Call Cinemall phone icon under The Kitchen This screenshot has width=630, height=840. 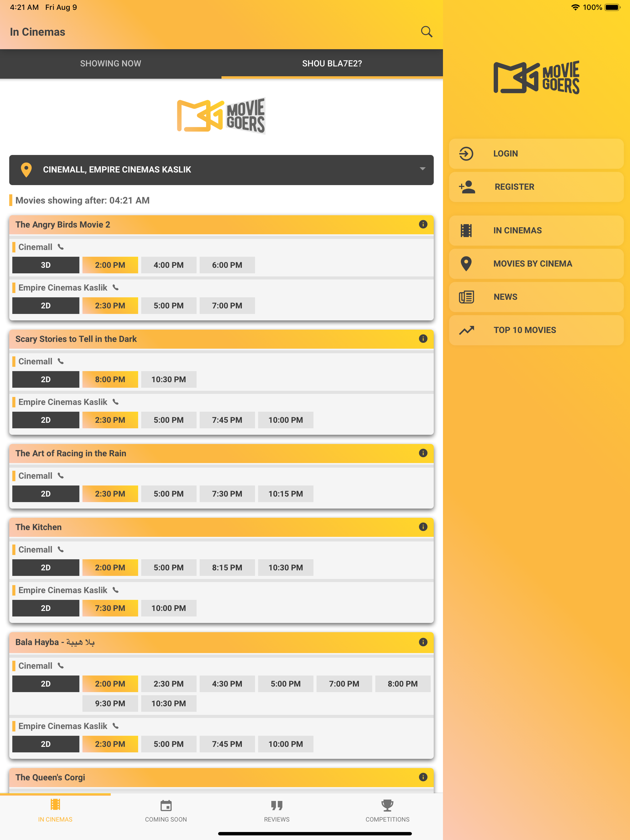(x=61, y=549)
